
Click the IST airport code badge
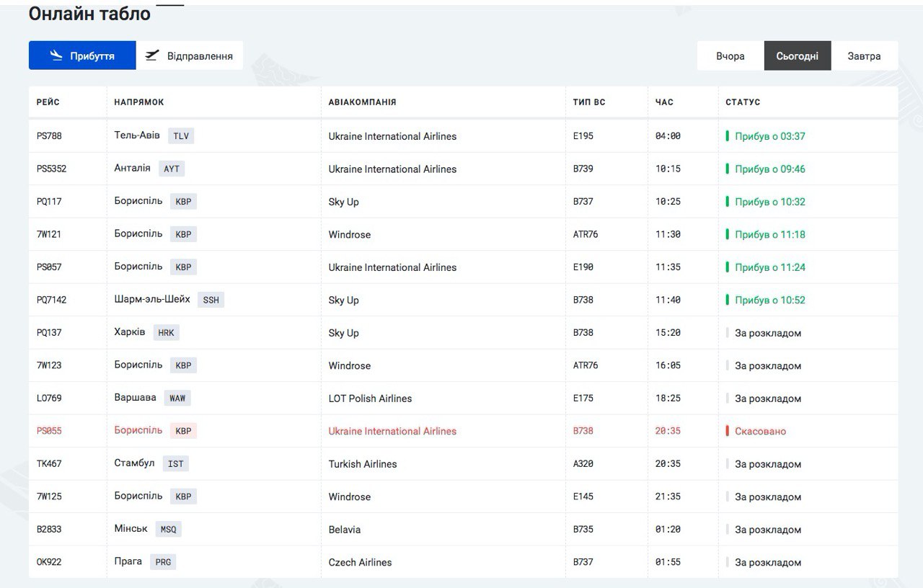(x=176, y=464)
